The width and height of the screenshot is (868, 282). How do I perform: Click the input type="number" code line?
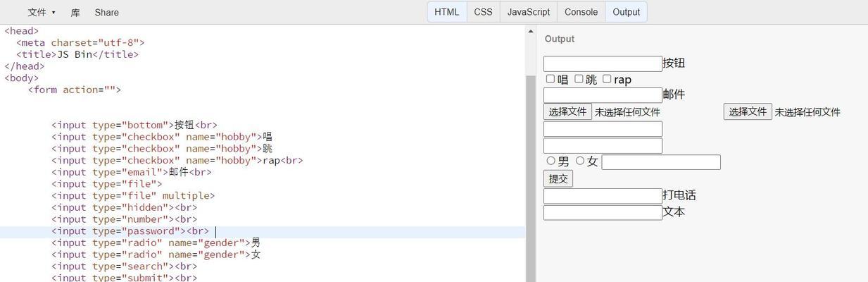click(125, 219)
